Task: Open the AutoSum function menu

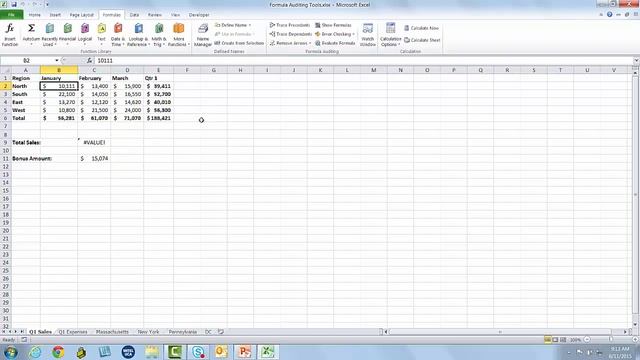Action: [31, 35]
